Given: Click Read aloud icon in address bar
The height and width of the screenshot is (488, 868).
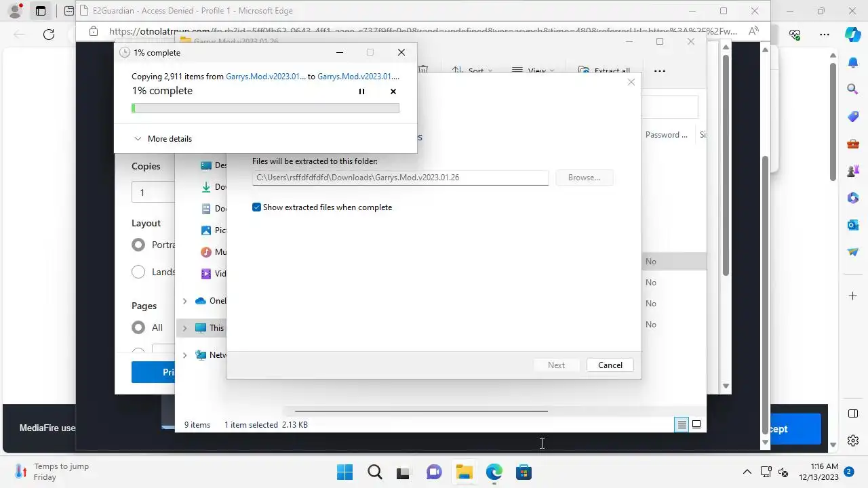Looking at the screenshot, I should tap(753, 31).
